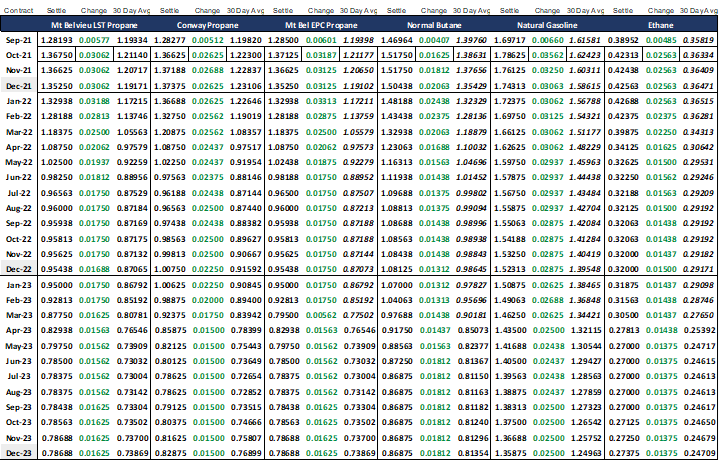Select the Conway settle 1.00750
Image resolution: width=719 pixels, height=461 pixels.
coord(170,269)
